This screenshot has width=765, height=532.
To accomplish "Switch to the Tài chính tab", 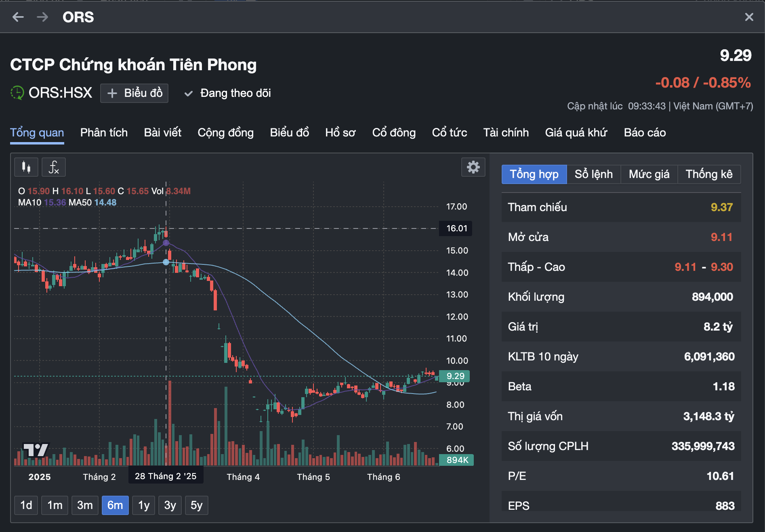I will point(506,133).
